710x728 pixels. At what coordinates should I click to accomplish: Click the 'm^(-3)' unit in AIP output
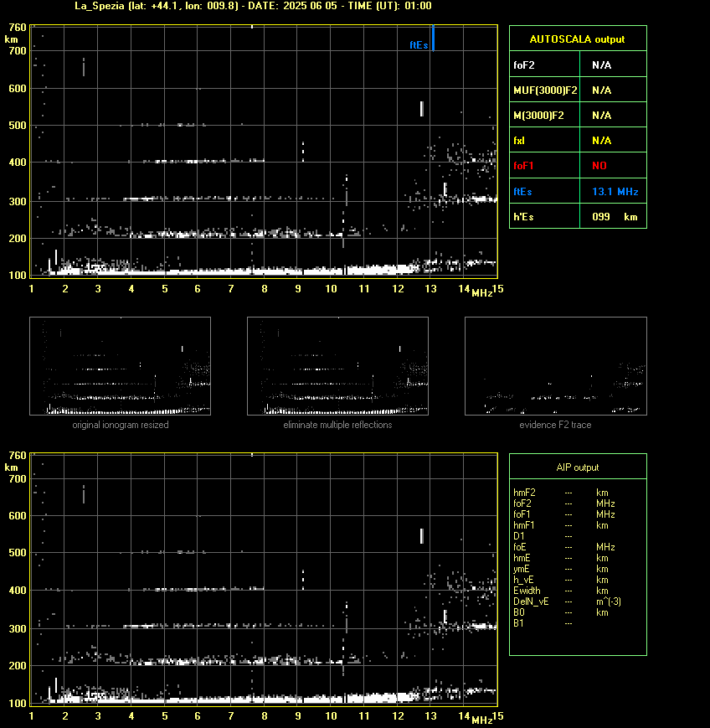609,602
